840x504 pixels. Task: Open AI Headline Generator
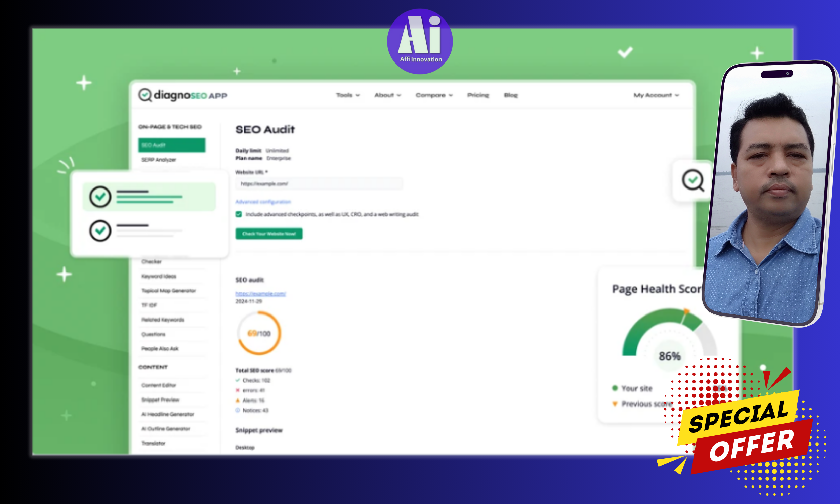coord(167,414)
